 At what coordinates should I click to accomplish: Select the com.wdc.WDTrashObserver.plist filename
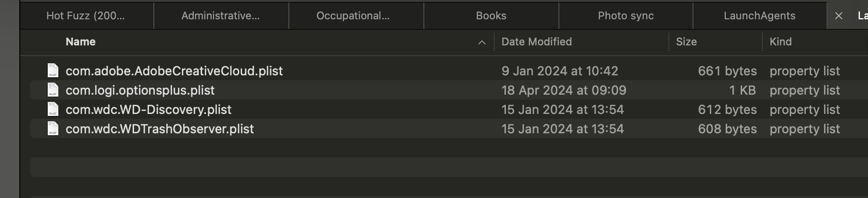(x=160, y=129)
